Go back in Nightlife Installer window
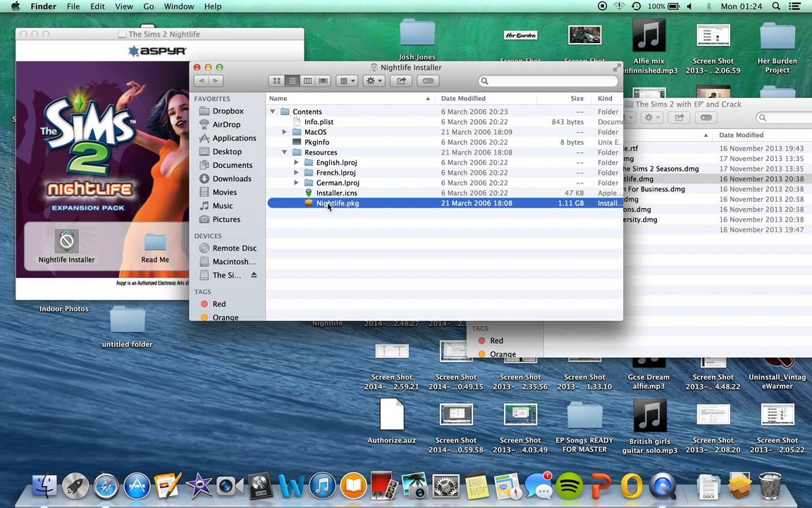 (x=202, y=81)
